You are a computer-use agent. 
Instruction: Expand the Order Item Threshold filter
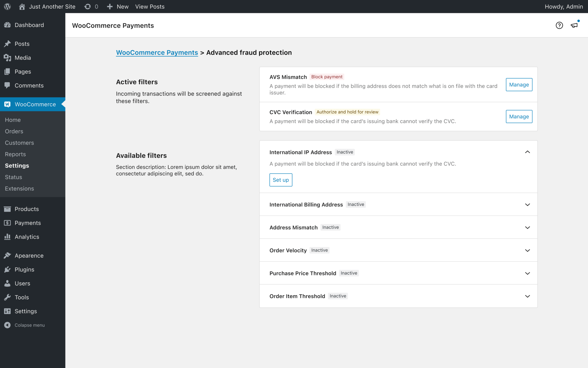[527, 296]
